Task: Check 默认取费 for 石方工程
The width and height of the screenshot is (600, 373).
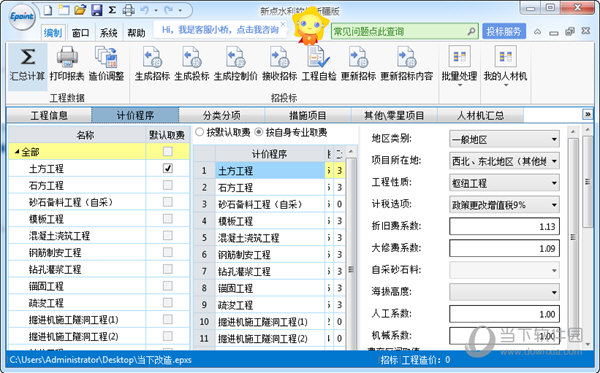Action: (168, 185)
